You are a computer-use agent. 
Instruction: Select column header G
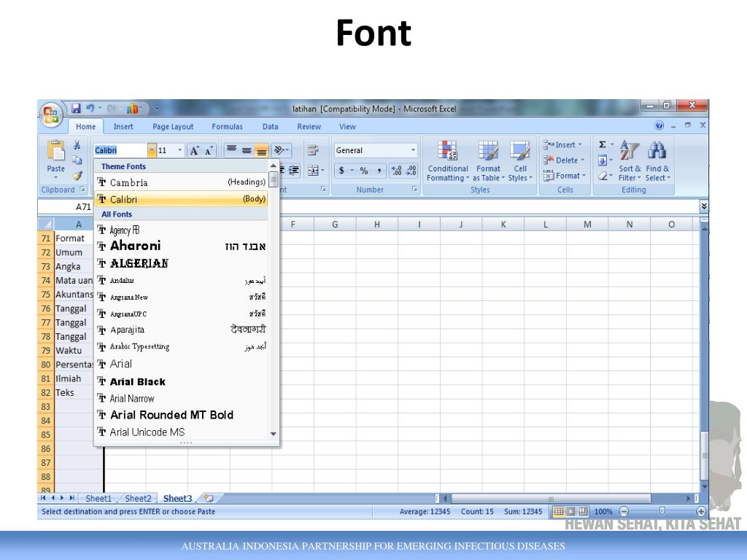click(x=335, y=225)
